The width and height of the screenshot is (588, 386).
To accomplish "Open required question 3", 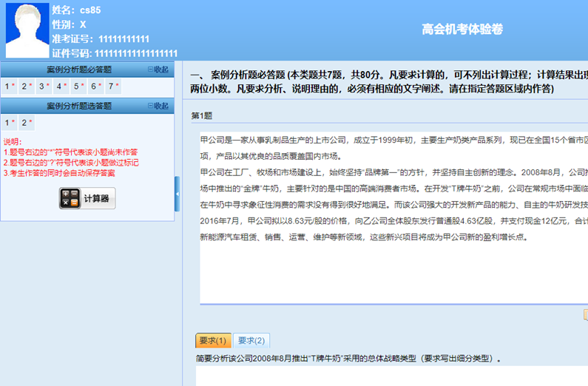I will 44,87.
